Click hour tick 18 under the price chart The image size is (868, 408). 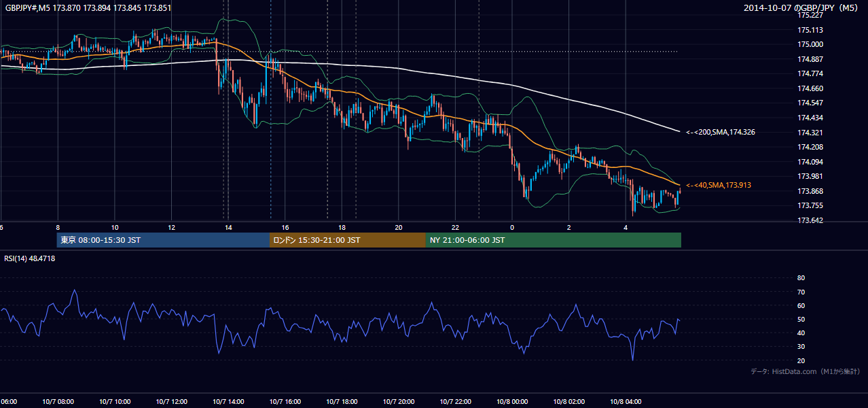click(x=342, y=228)
